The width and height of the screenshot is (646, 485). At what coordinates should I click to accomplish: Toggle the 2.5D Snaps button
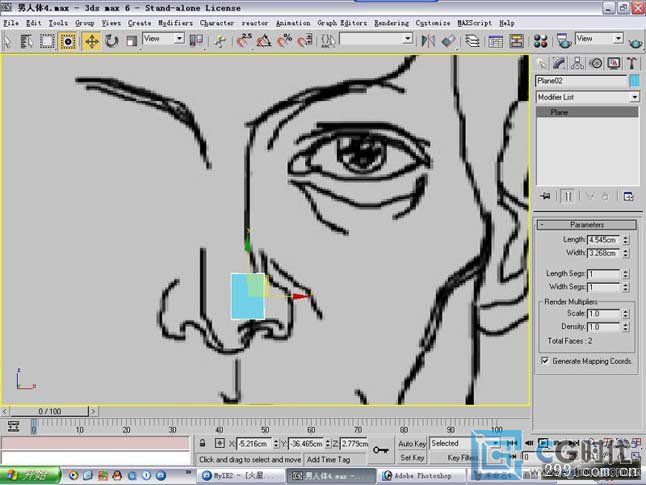coord(244,41)
